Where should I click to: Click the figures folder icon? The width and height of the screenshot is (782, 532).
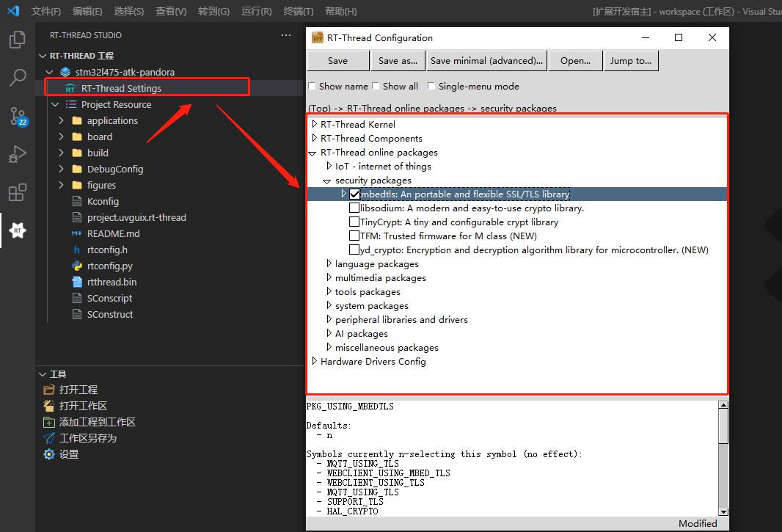point(77,185)
